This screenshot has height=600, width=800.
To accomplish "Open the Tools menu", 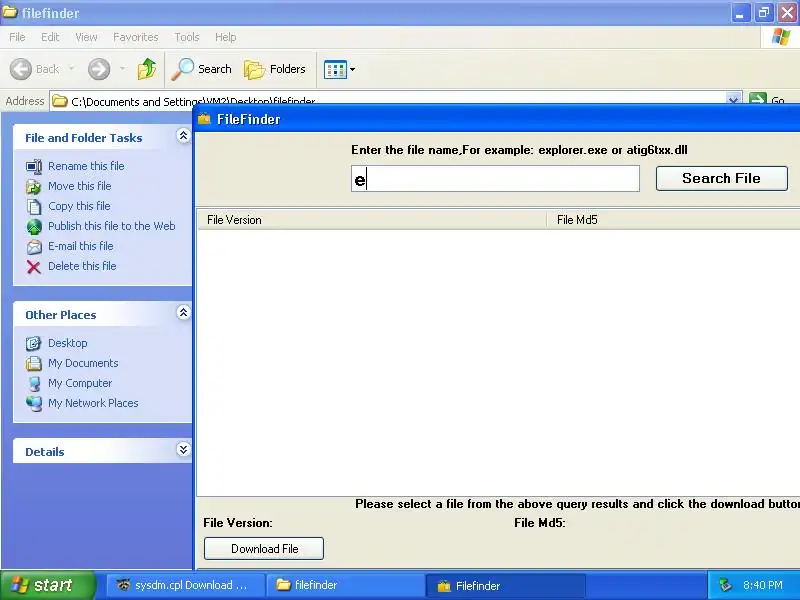I will [187, 37].
